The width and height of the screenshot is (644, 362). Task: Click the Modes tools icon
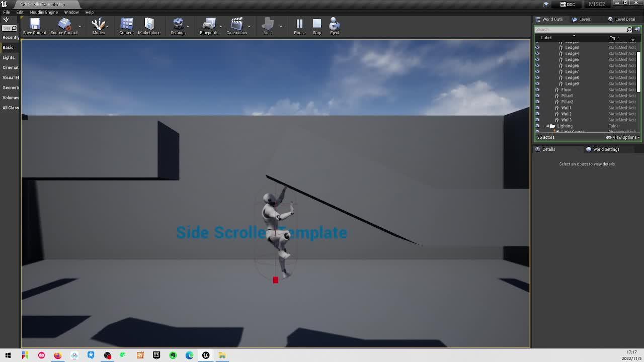coord(98,26)
